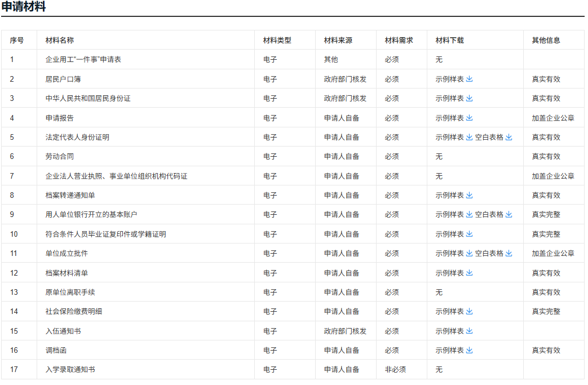The width and height of the screenshot is (588, 385).
Task: Download 示例样表 for 居民户口簿
Action: click(469, 79)
